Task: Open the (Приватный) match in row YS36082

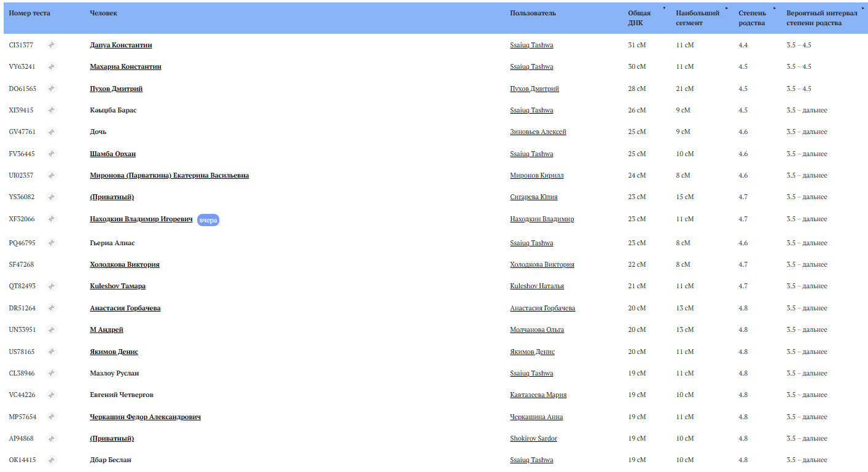Action: [112, 197]
